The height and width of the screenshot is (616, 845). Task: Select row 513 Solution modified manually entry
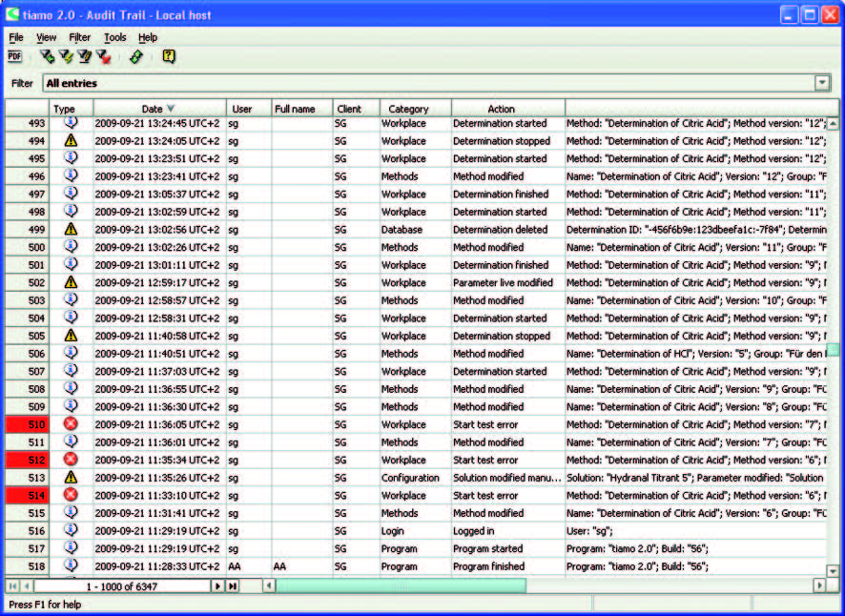[x=505, y=478]
